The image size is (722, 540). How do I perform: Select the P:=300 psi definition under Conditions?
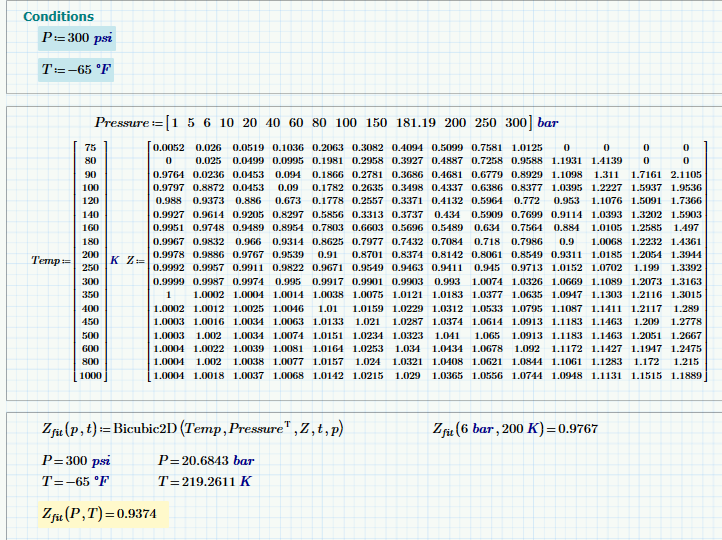(77, 39)
